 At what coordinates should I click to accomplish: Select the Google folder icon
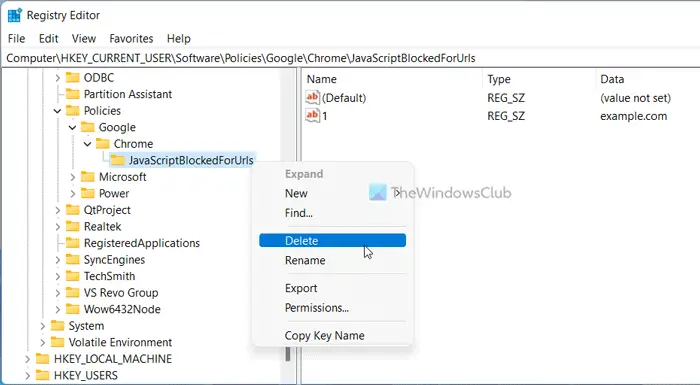88,127
